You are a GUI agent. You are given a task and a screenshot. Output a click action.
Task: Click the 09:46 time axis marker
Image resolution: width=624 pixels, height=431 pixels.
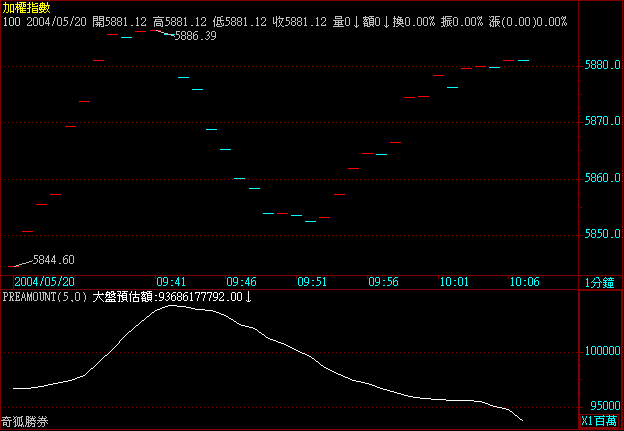(242, 282)
